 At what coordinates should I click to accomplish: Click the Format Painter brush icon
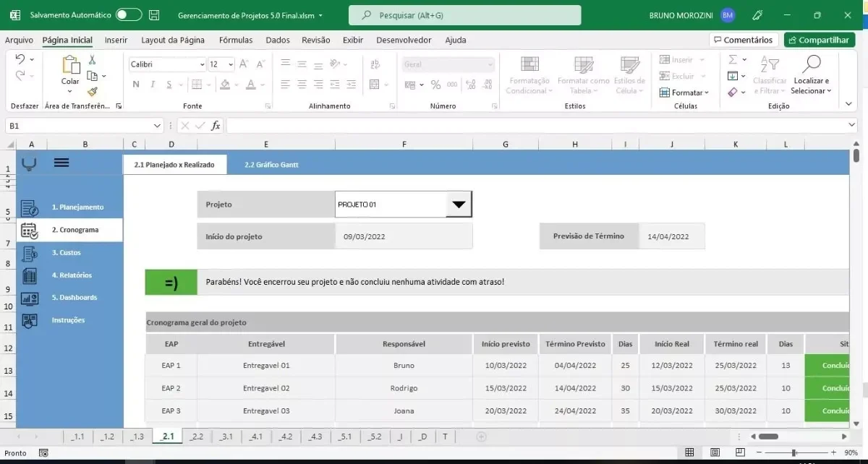pos(93,92)
